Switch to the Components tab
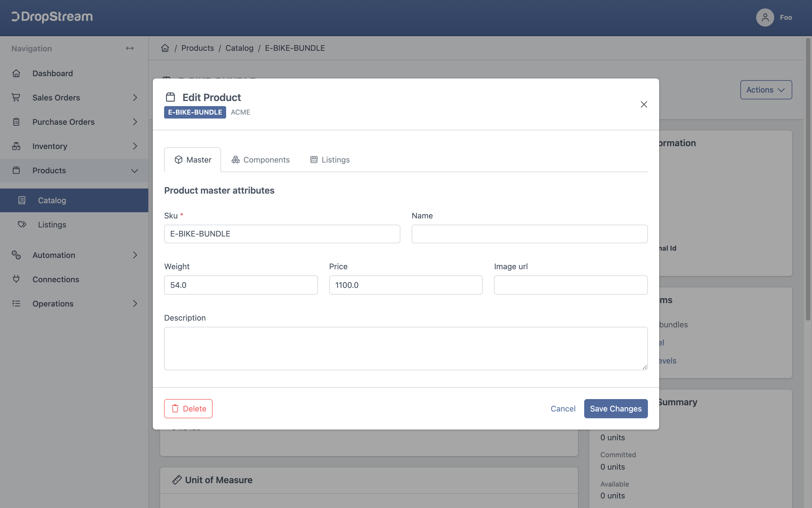Viewport: 812px width, 508px height. [261, 159]
